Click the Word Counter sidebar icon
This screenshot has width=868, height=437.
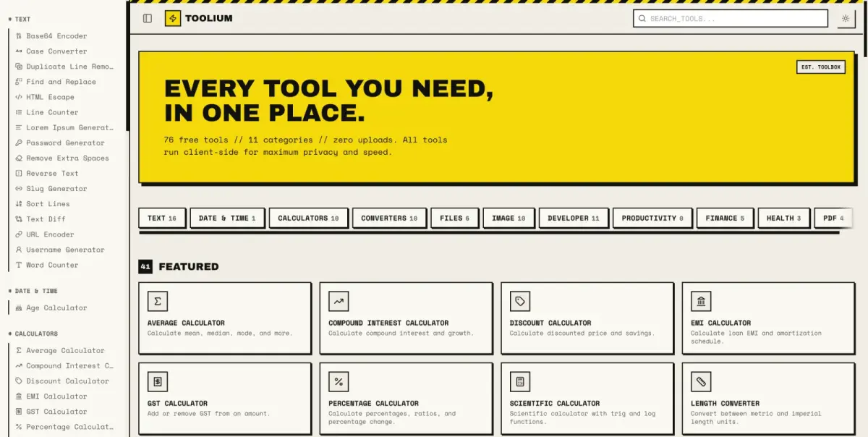(x=19, y=265)
